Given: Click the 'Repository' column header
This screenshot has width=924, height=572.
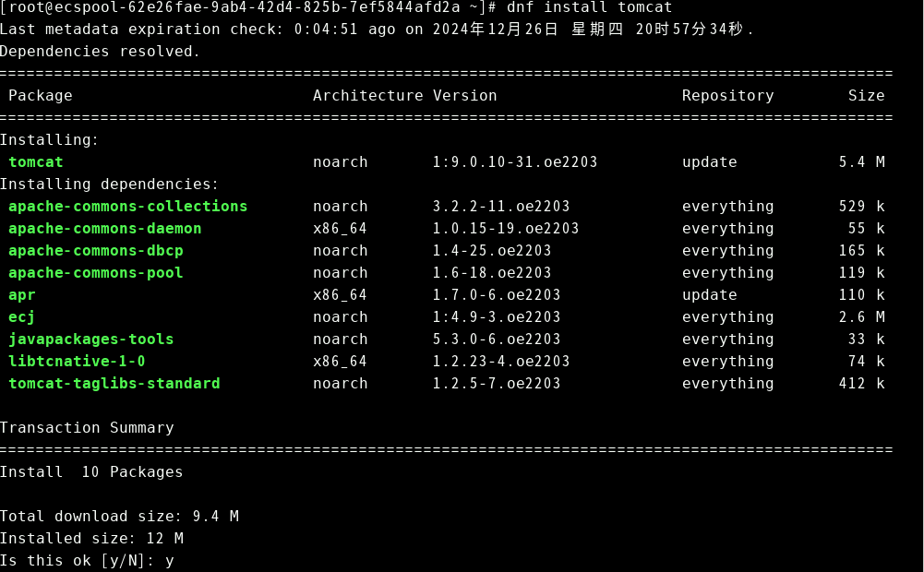Looking at the screenshot, I should 727,95.
